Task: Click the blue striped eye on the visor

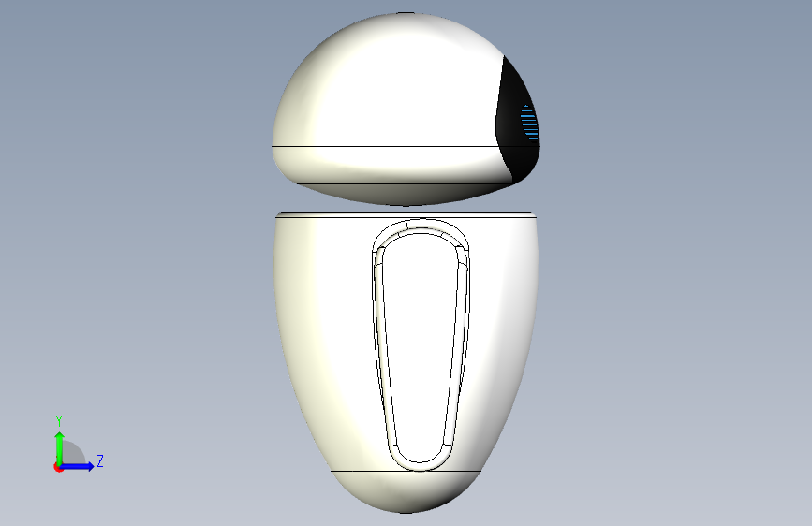Action: click(529, 123)
